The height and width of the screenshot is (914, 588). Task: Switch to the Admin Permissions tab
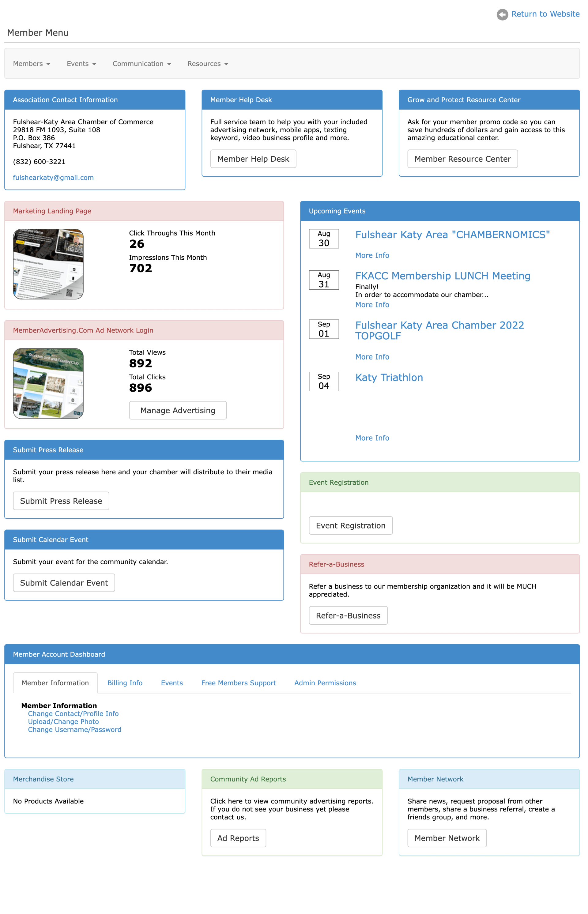[324, 683]
